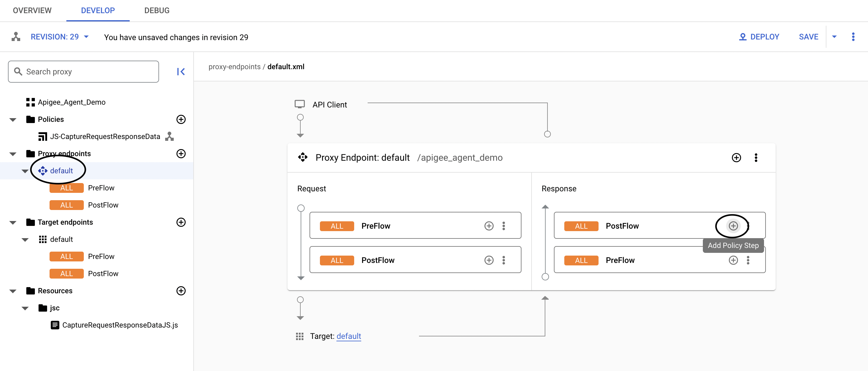Add a new policy in Policies folder

coord(181,119)
